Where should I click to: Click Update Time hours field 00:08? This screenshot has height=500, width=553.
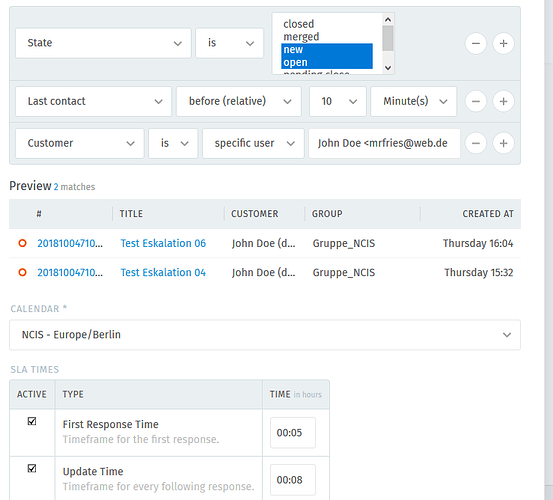[x=293, y=480]
